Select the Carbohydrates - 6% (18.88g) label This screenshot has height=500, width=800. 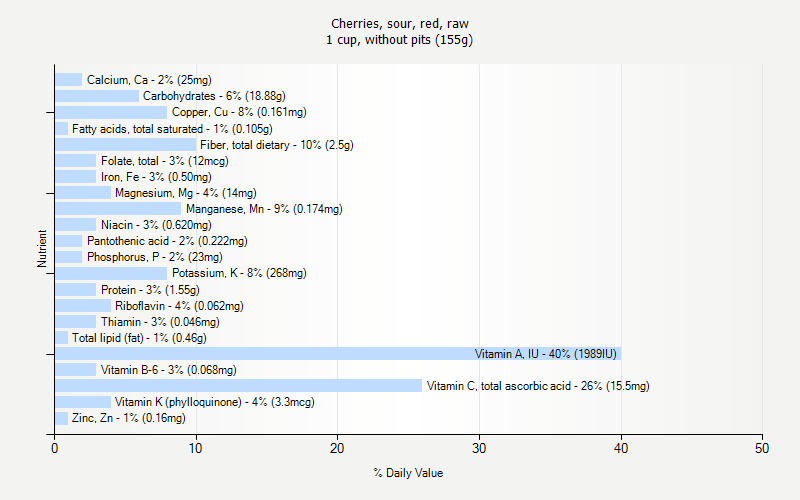214,96
